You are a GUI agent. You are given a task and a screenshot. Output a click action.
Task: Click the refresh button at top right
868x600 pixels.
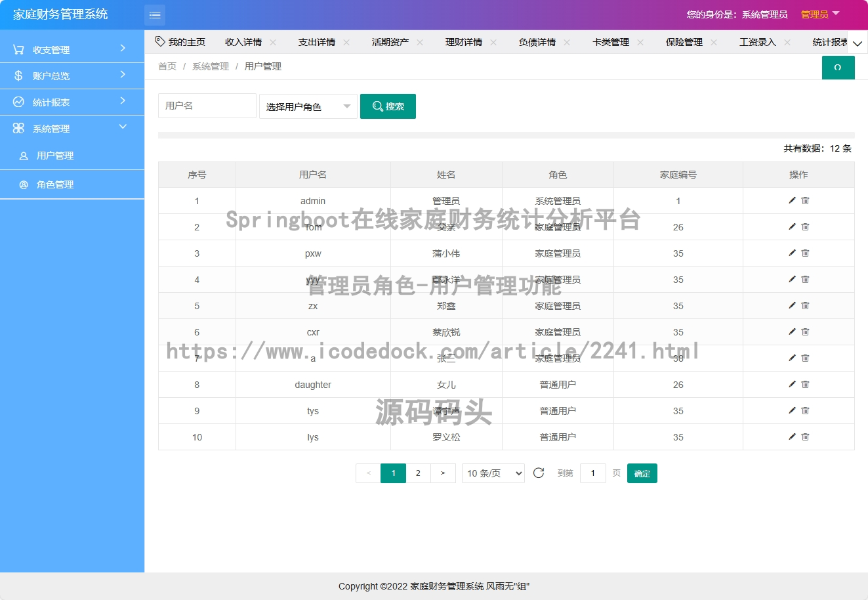838,68
